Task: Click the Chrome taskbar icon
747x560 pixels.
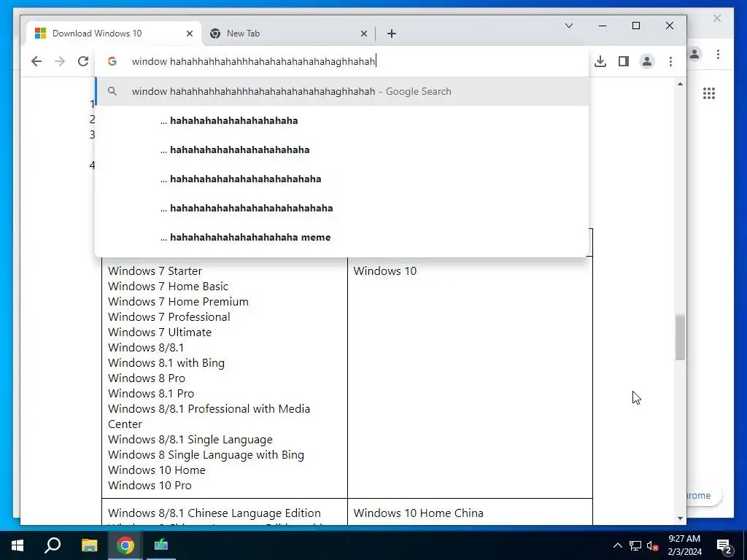Action: pos(125,545)
